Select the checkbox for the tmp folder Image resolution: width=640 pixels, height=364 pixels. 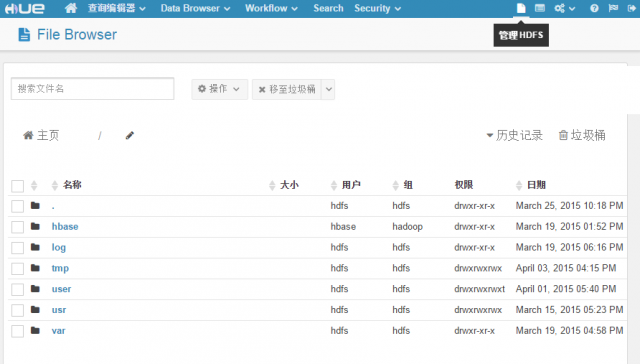click(18, 269)
